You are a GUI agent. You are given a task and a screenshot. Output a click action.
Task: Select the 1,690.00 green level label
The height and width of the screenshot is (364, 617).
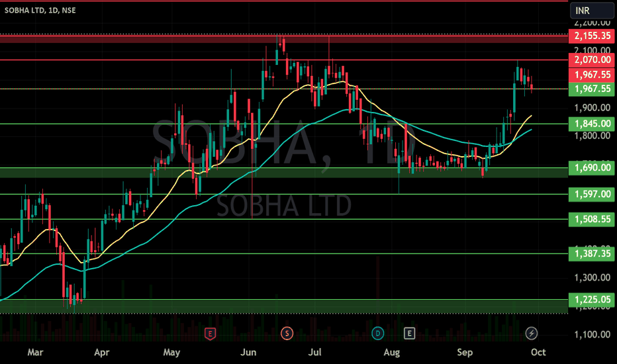[x=592, y=167]
